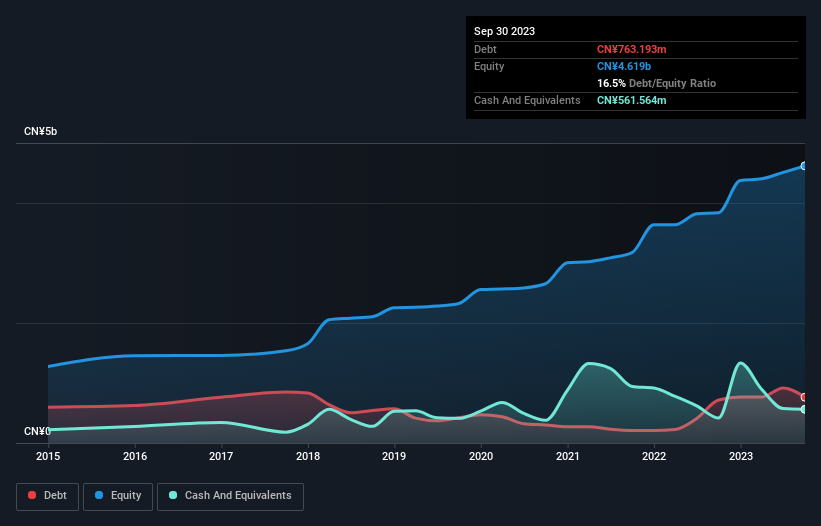Viewport: 821px width, 526px height.
Task: Click the 16.5% Debt/Equity Ratio text
Action: point(657,83)
